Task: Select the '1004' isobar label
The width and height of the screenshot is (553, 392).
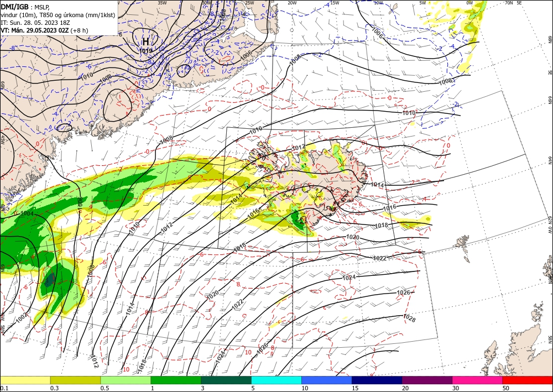Action: (27, 213)
